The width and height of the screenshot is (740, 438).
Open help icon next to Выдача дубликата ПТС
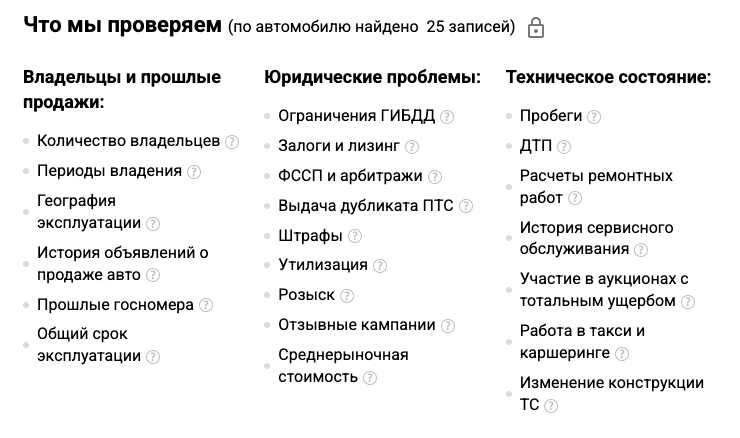pos(465,206)
